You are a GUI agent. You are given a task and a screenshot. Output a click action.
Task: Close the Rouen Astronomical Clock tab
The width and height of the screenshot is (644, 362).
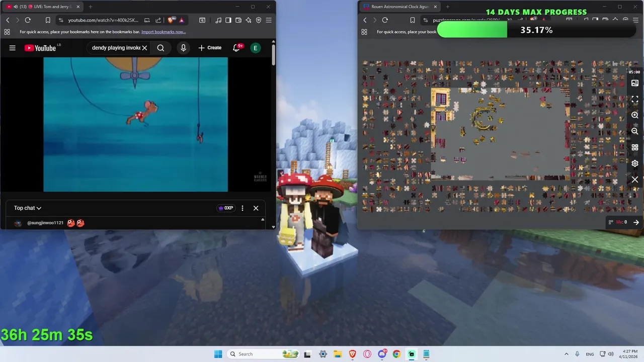pos(435,7)
